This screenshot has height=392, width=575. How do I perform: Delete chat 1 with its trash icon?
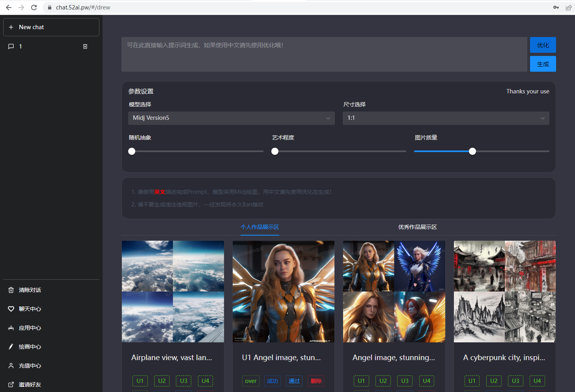coord(85,46)
